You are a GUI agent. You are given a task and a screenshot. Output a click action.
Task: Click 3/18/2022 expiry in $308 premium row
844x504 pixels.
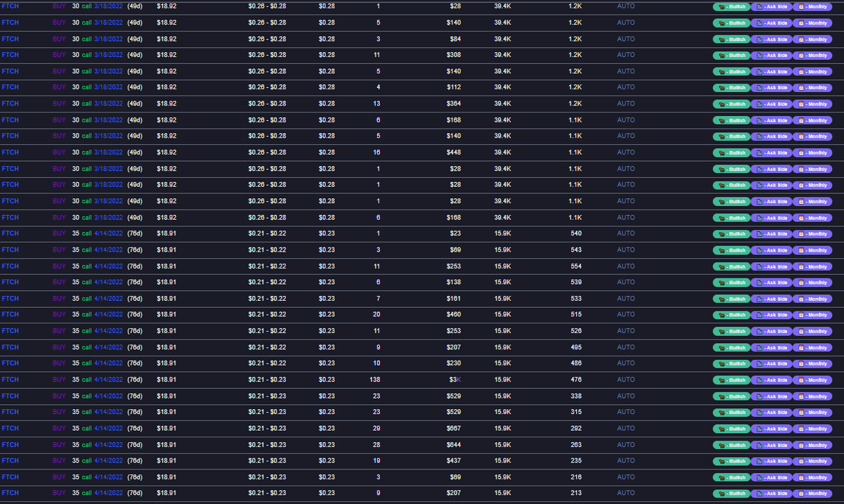pyautogui.click(x=108, y=55)
